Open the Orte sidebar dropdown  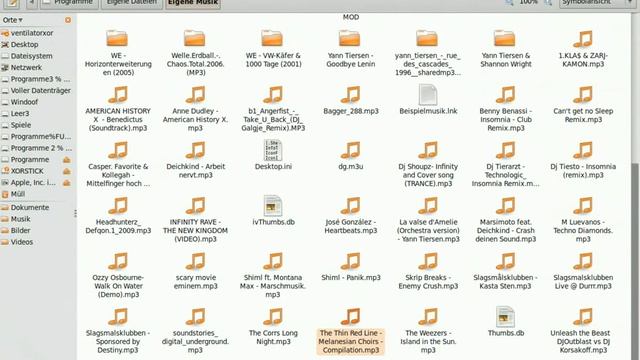click(x=13, y=20)
